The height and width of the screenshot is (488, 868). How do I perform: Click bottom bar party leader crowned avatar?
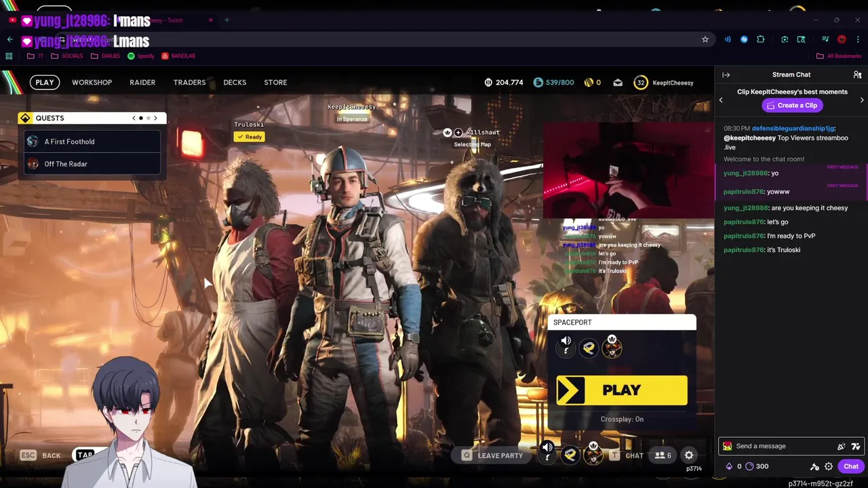tap(593, 454)
